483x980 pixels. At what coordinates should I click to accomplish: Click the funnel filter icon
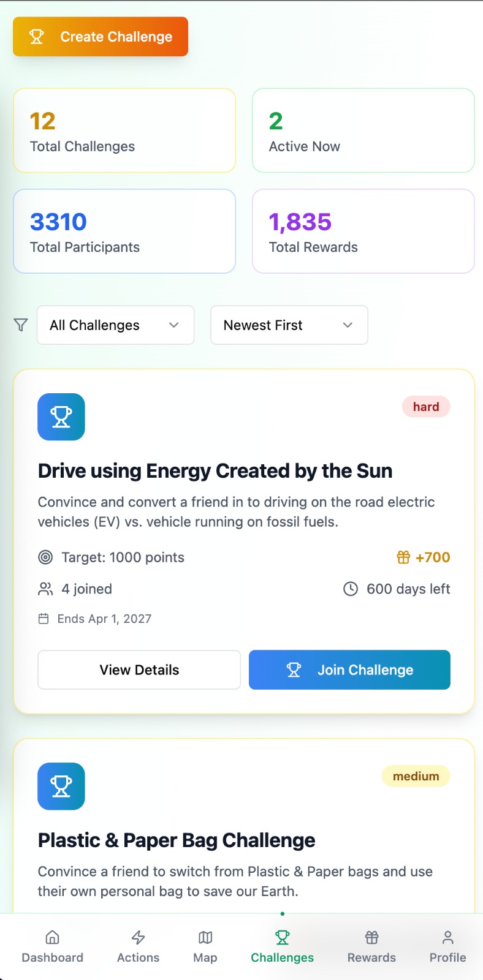point(21,325)
